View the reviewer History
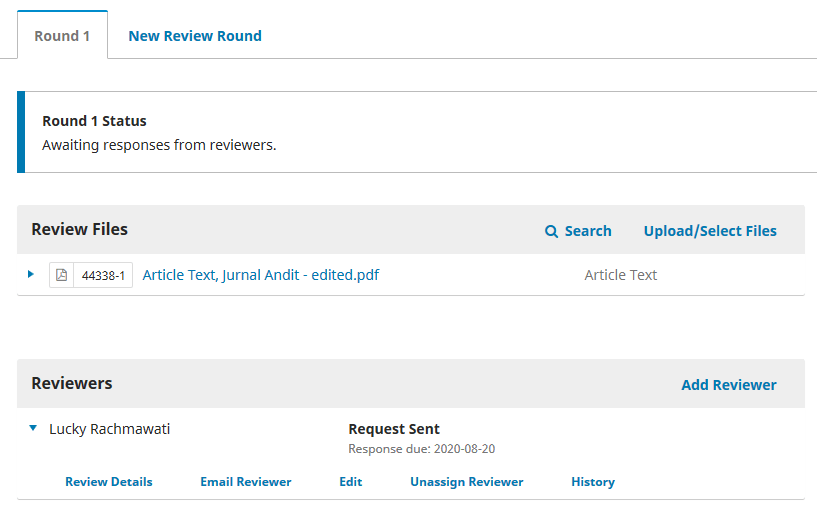The width and height of the screenshot is (817, 519). pyautogui.click(x=593, y=482)
